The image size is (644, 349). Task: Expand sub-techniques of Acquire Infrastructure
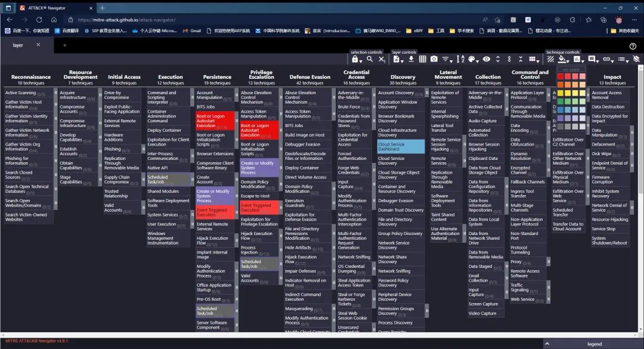(100, 95)
